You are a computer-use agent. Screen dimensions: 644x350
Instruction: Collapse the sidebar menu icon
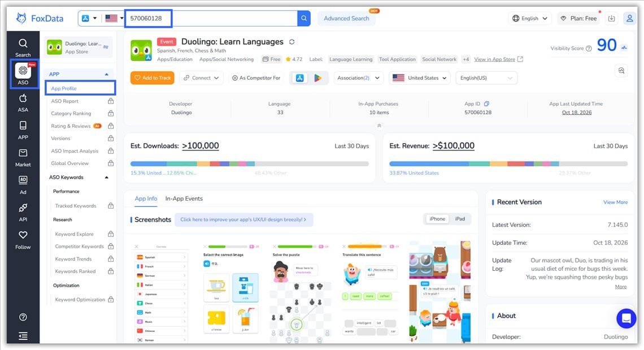tap(23, 336)
